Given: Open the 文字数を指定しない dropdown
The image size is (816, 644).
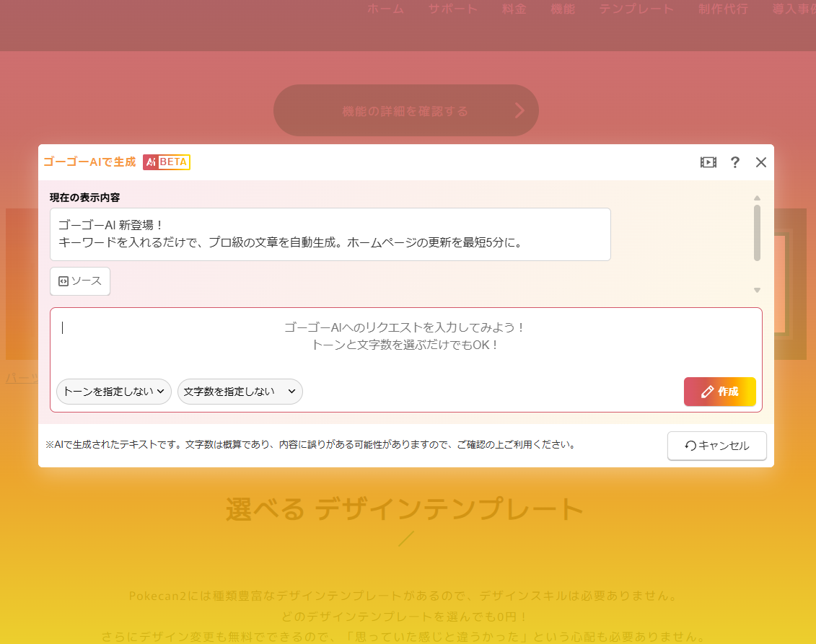Looking at the screenshot, I should pos(240,391).
